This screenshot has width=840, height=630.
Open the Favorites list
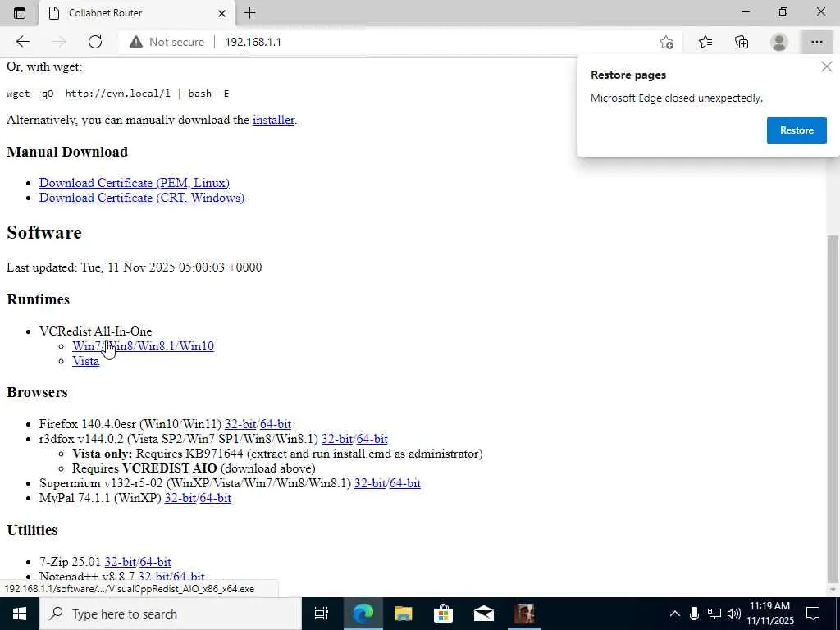(x=705, y=42)
